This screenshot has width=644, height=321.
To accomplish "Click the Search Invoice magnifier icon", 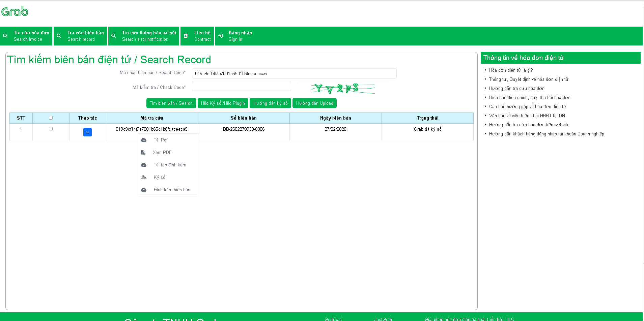I will click(5, 36).
